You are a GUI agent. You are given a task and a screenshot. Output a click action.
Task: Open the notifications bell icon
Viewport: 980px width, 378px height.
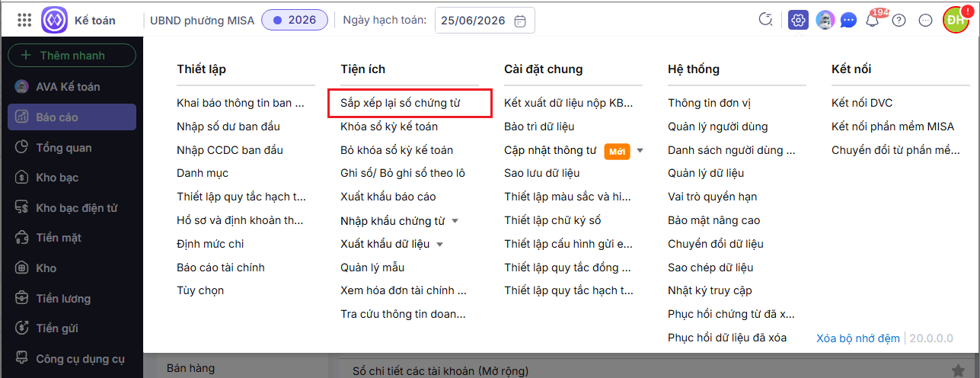pos(873,21)
